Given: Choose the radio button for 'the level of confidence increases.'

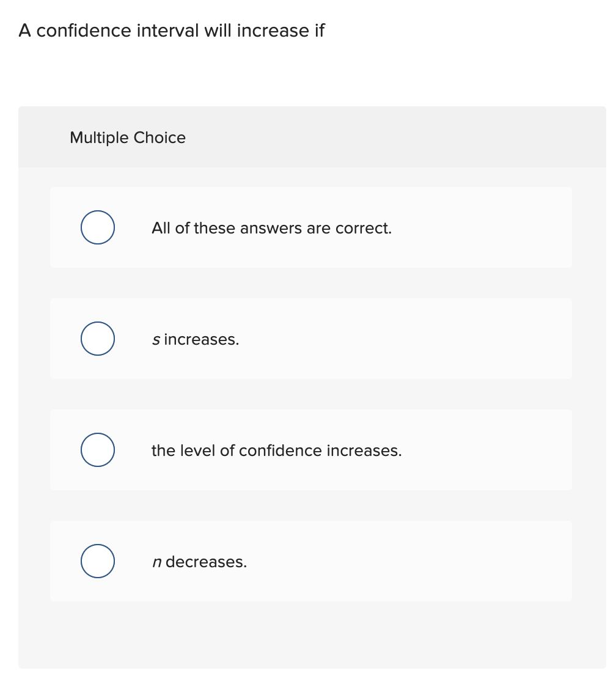Looking at the screenshot, I should click(97, 449).
